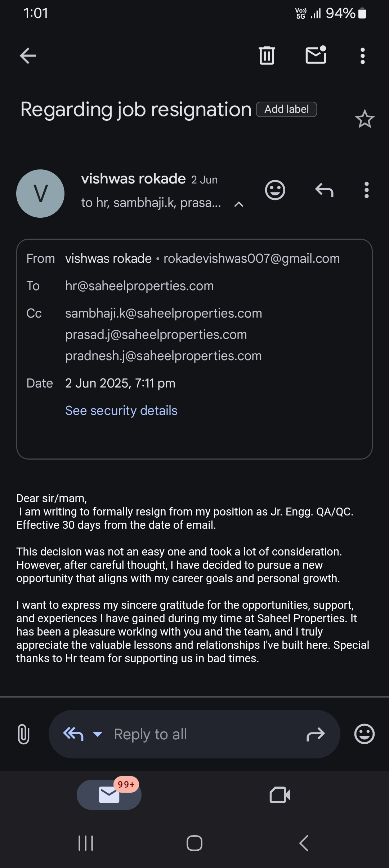389x868 pixels.
Task: Insert emoji from the bottom smiley icon
Action: tap(364, 734)
